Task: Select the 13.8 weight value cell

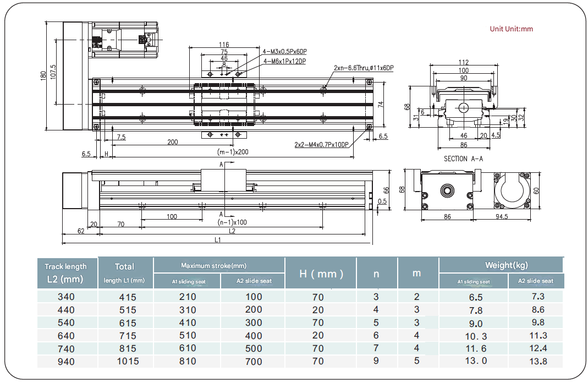Action: click(536, 361)
